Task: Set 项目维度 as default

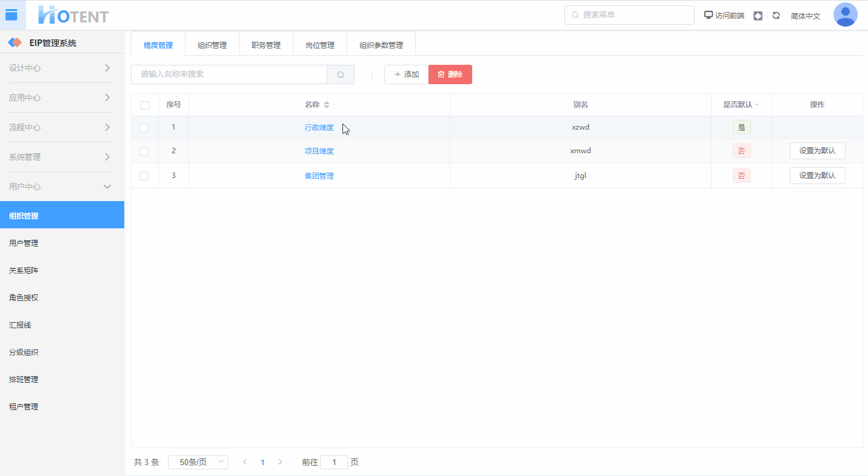Action: (817, 151)
